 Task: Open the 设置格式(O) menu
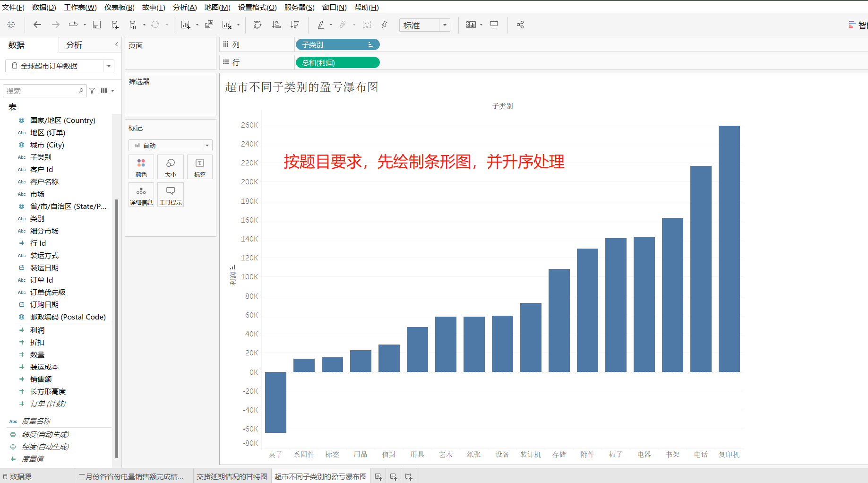pyautogui.click(x=258, y=7)
